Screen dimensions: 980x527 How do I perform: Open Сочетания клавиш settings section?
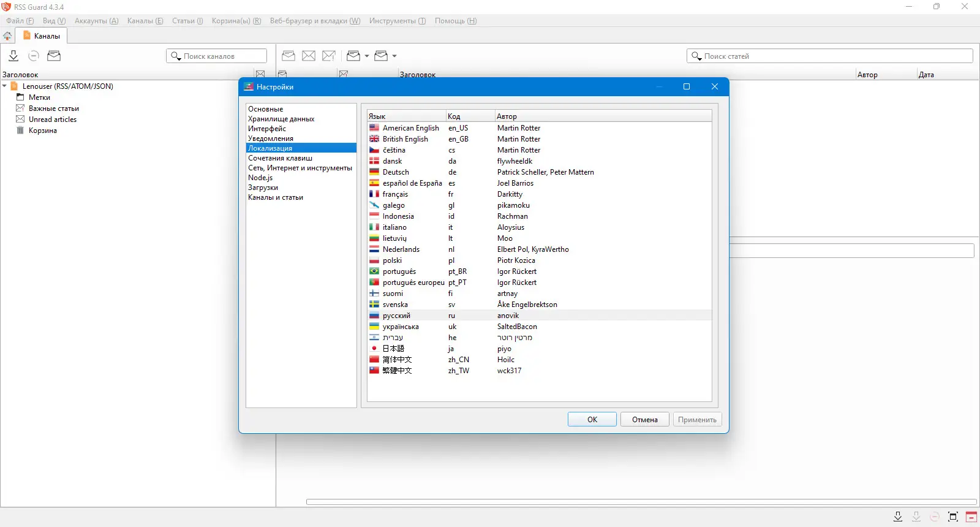(x=301, y=158)
